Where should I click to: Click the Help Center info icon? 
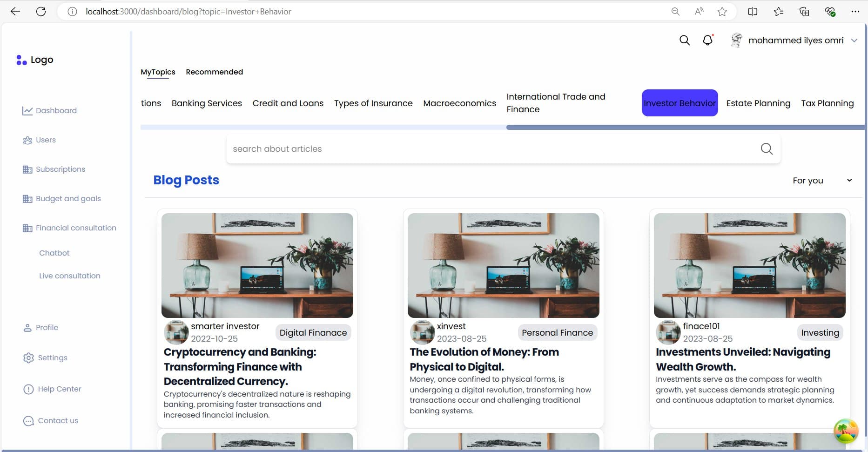point(28,389)
